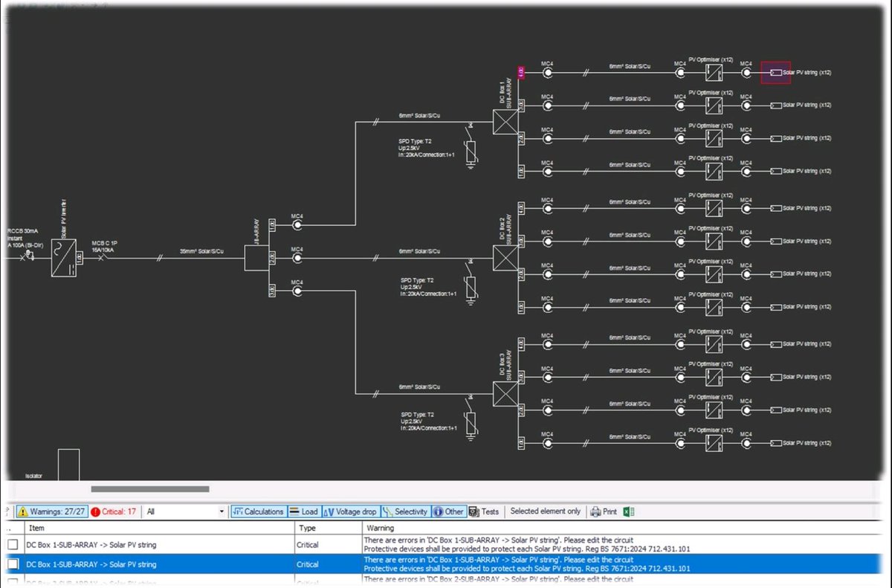Sort by the Item column header

[x=159, y=528]
